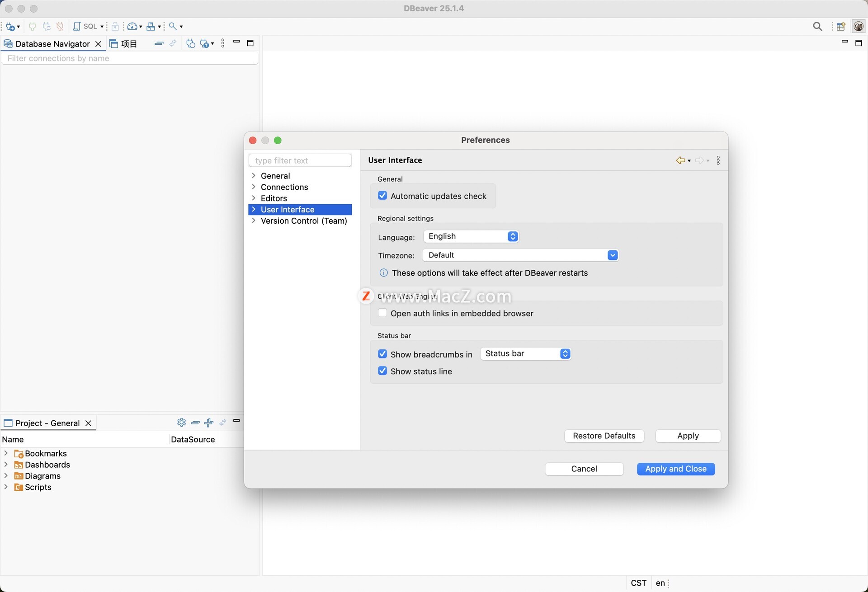Minimize the editor area panel
Image resolution: width=868 pixels, height=592 pixels.
coord(844,42)
